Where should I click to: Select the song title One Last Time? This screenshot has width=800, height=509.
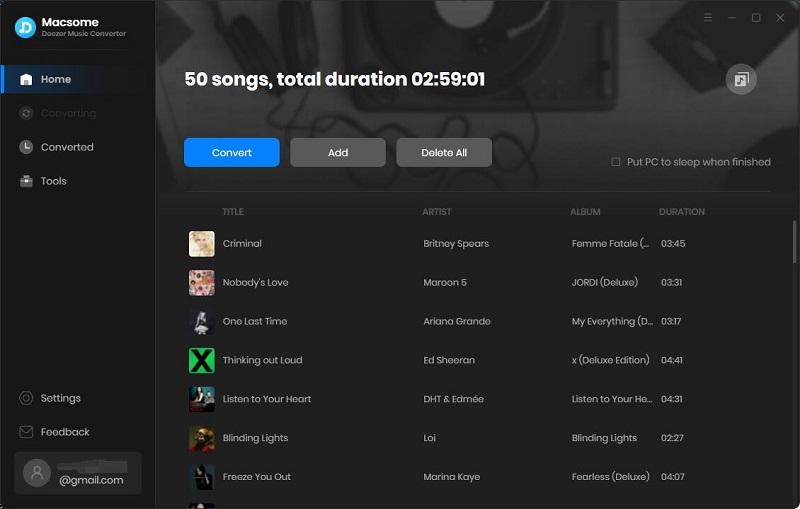tap(255, 321)
